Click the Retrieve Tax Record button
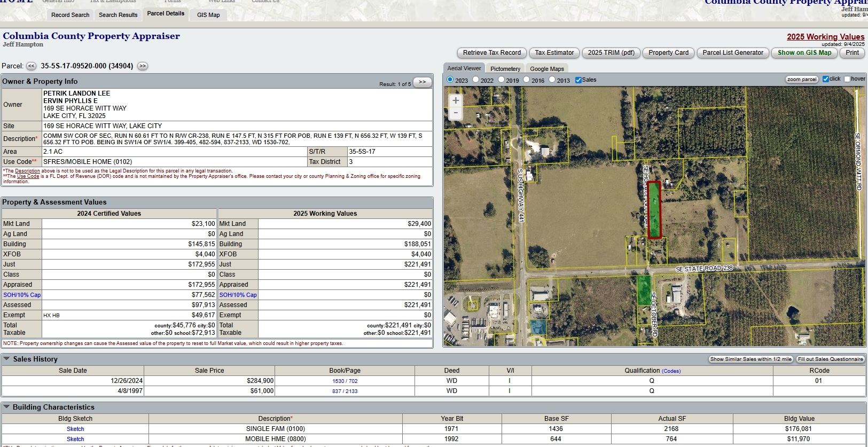Image resolution: width=868 pixels, height=447 pixels. (x=491, y=53)
